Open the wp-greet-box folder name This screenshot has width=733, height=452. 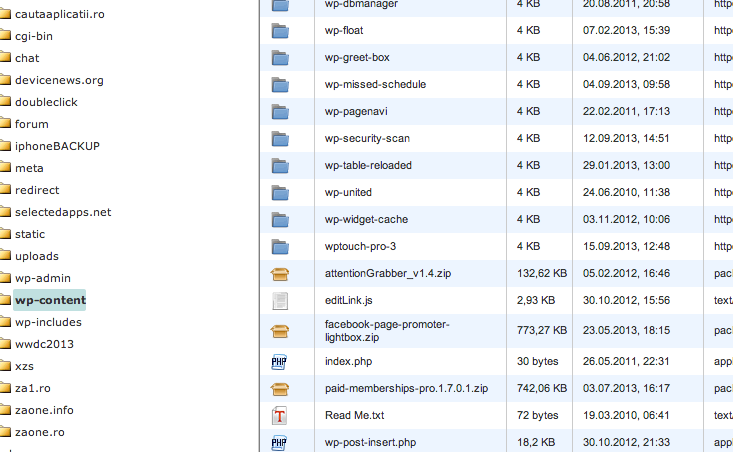coord(357,57)
